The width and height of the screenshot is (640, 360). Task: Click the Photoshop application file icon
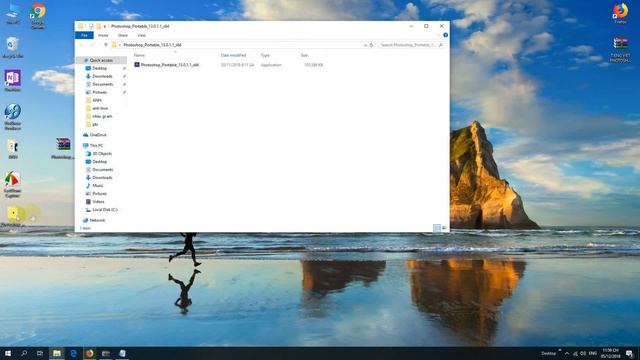pos(137,64)
